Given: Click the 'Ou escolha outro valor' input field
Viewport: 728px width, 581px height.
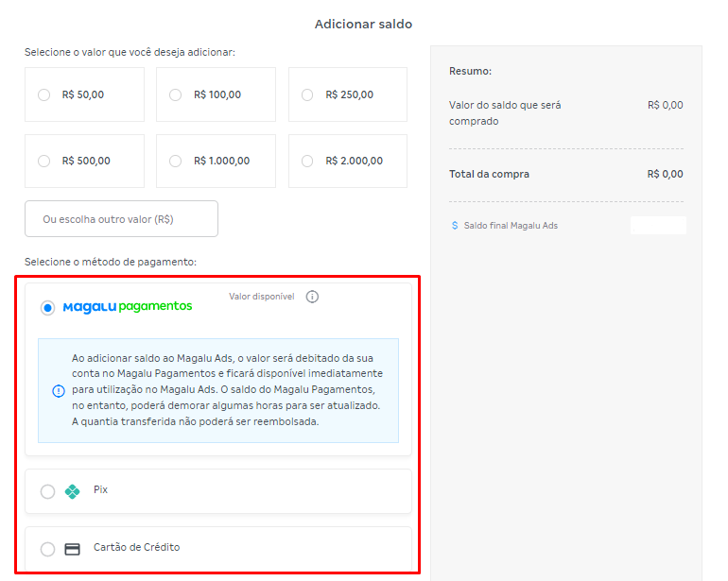Looking at the screenshot, I should click(121, 218).
